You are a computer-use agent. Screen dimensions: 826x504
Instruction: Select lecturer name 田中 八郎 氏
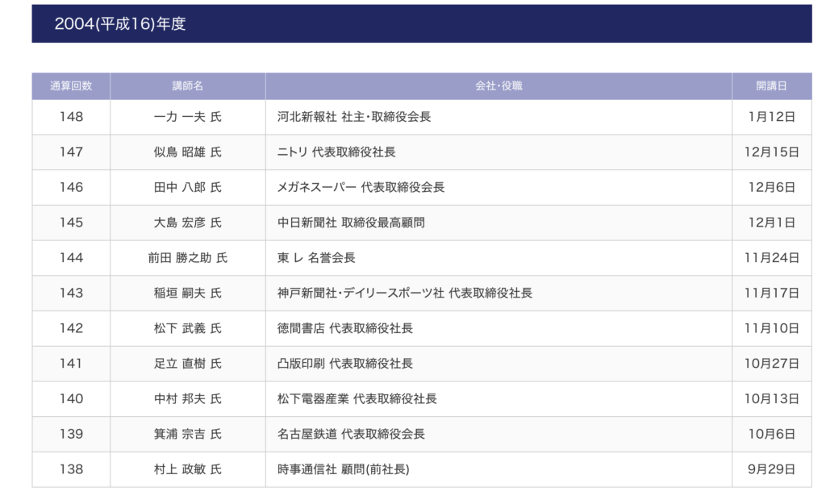(187, 187)
